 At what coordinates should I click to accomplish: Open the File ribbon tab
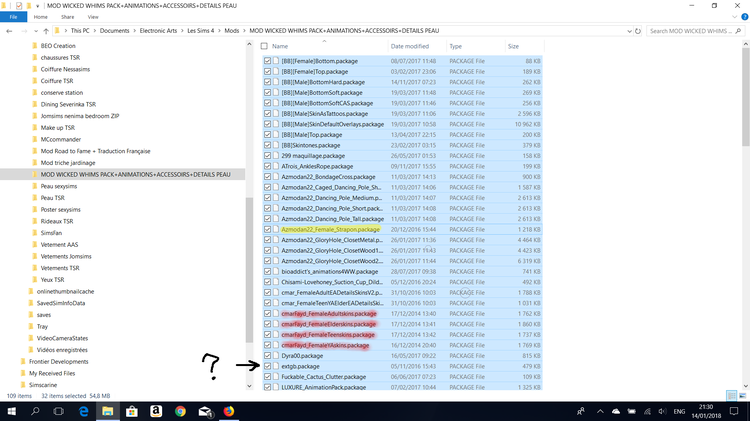click(13, 17)
